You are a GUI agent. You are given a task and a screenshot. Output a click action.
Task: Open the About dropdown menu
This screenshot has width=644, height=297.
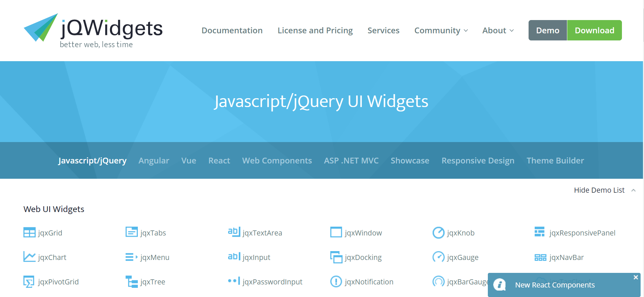(x=498, y=30)
